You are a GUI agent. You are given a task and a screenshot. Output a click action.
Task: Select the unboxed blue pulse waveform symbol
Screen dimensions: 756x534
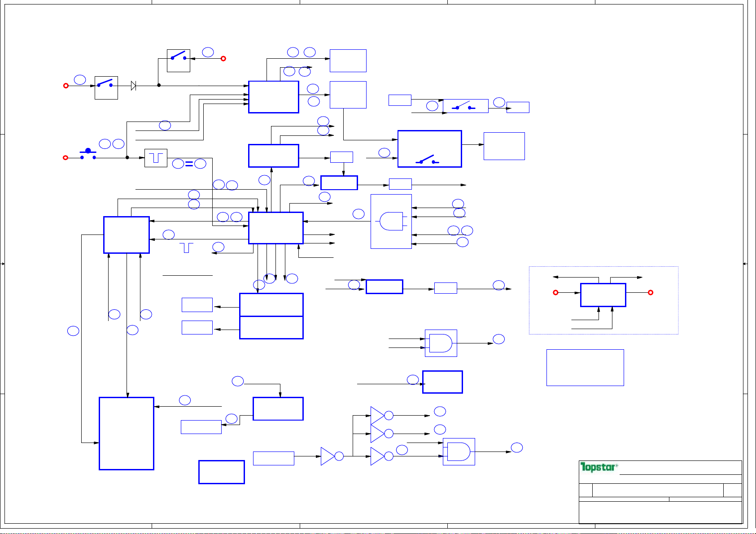point(186,247)
